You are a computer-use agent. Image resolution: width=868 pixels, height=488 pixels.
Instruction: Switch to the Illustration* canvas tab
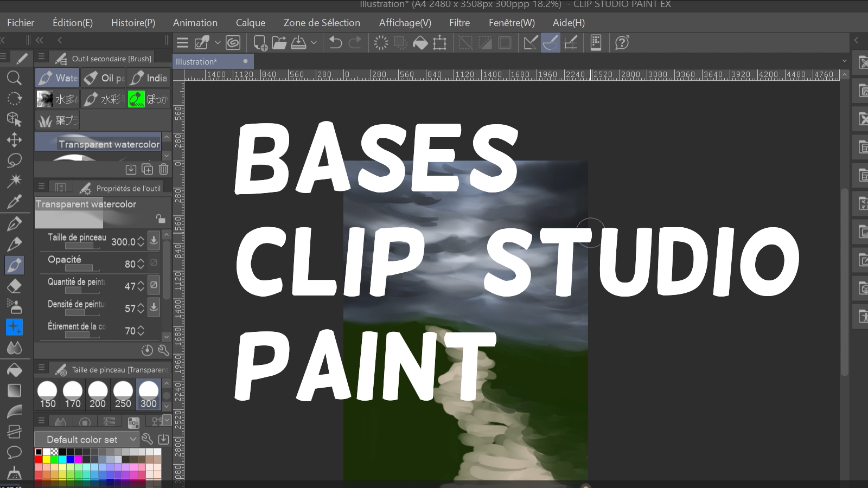pos(196,61)
